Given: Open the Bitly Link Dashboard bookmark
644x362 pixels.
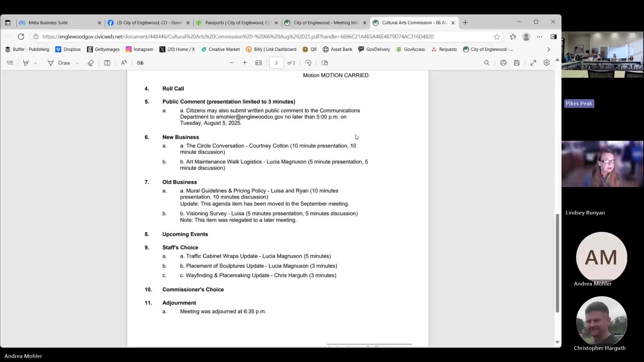Looking at the screenshot, I should coord(271,49).
